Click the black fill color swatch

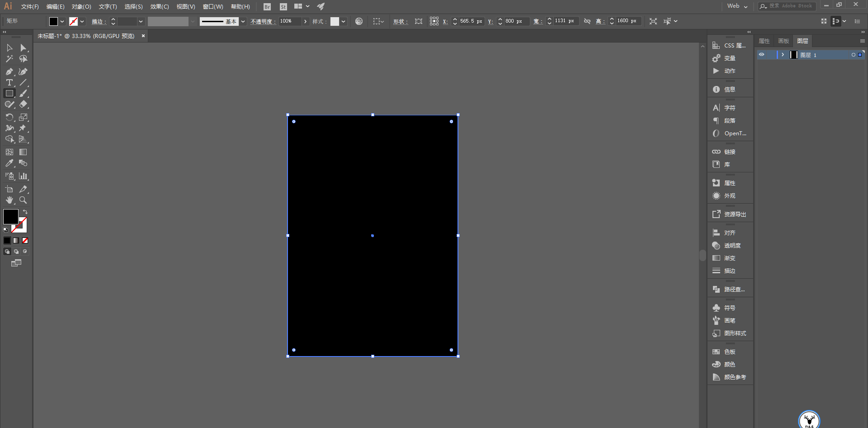pos(10,217)
